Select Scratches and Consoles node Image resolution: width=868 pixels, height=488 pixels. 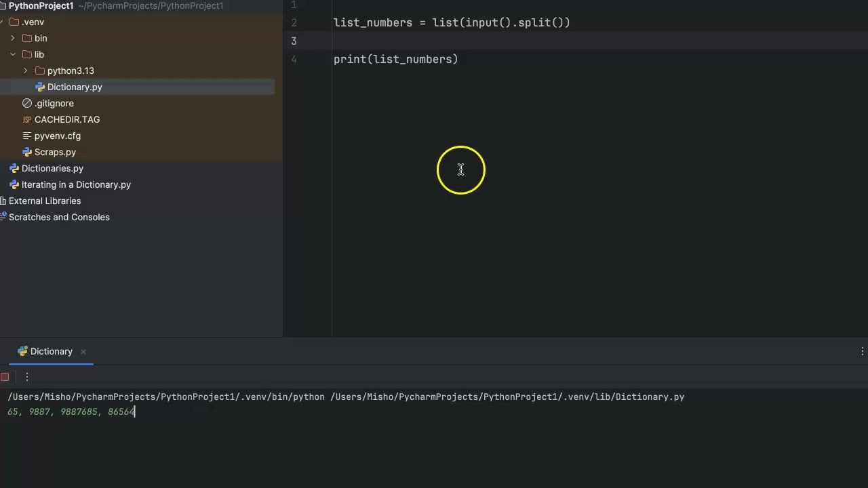(x=59, y=217)
